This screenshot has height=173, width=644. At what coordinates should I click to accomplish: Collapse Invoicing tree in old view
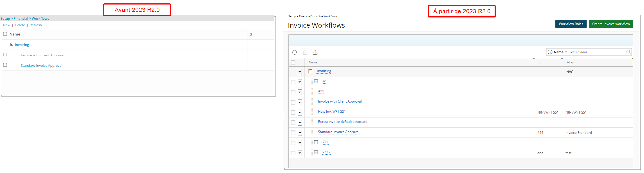tap(12, 45)
